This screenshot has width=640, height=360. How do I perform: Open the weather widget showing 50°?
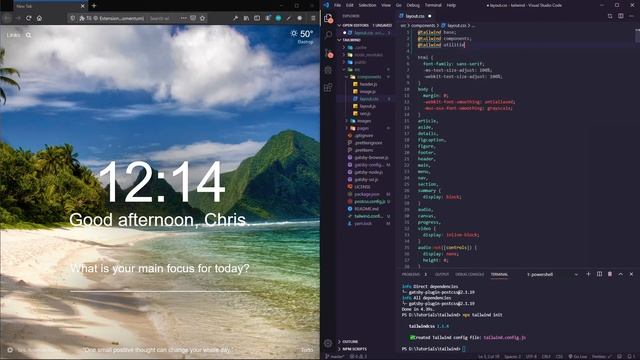[x=302, y=36]
